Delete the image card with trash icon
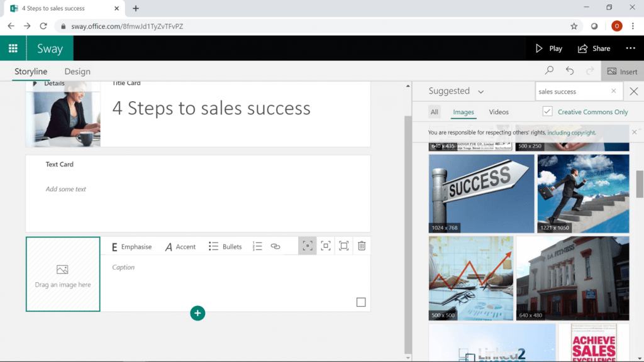 pyautogui.click(x=362, y=246)
